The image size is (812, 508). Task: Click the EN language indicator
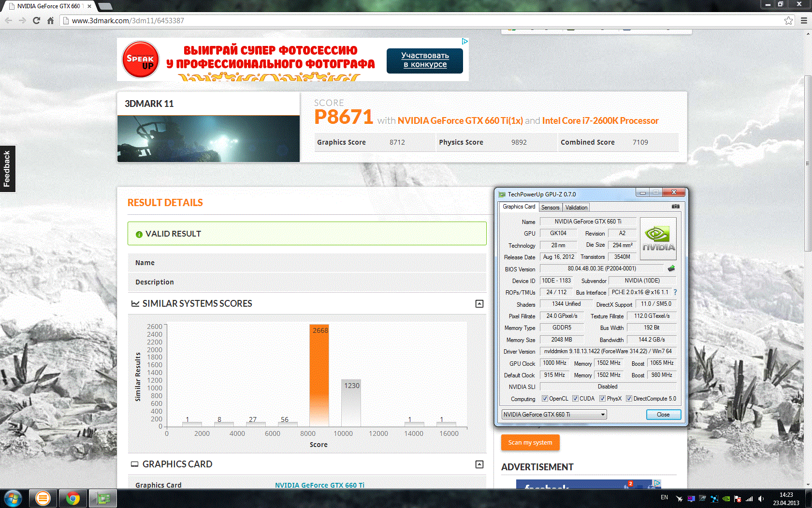[x=665, y=497]
